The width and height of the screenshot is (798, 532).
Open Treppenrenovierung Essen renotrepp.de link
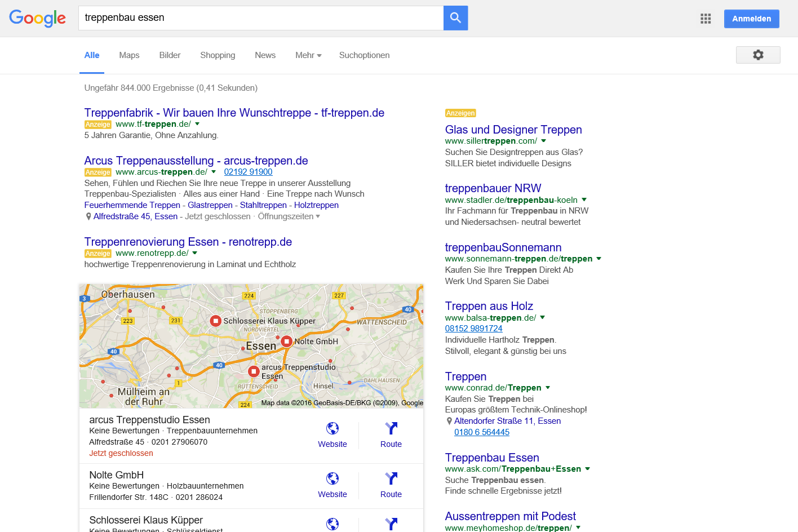[188, 242]
